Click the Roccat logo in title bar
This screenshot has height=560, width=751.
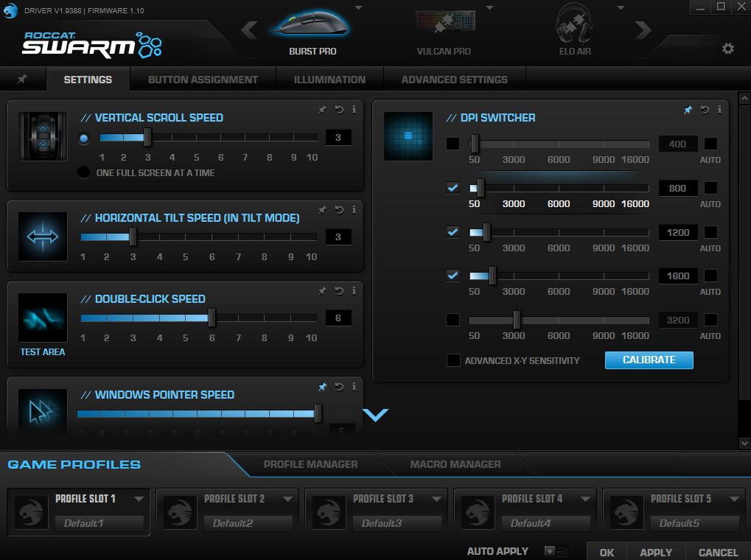coord(10,10)
